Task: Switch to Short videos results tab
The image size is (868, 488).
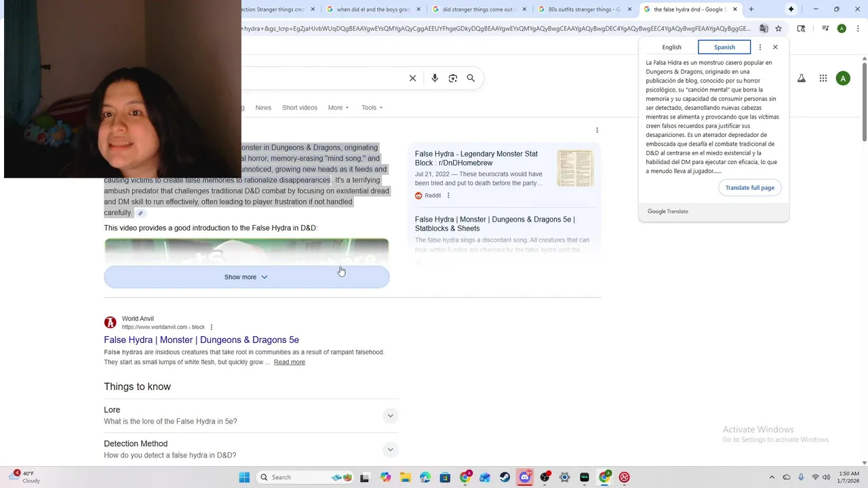Action: coord(300,108)
